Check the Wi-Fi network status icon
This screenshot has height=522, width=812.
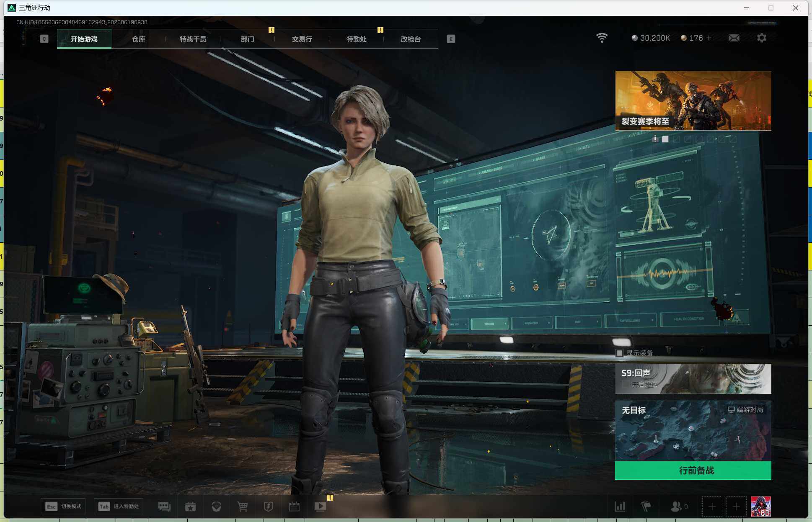[x=602, y=38]
